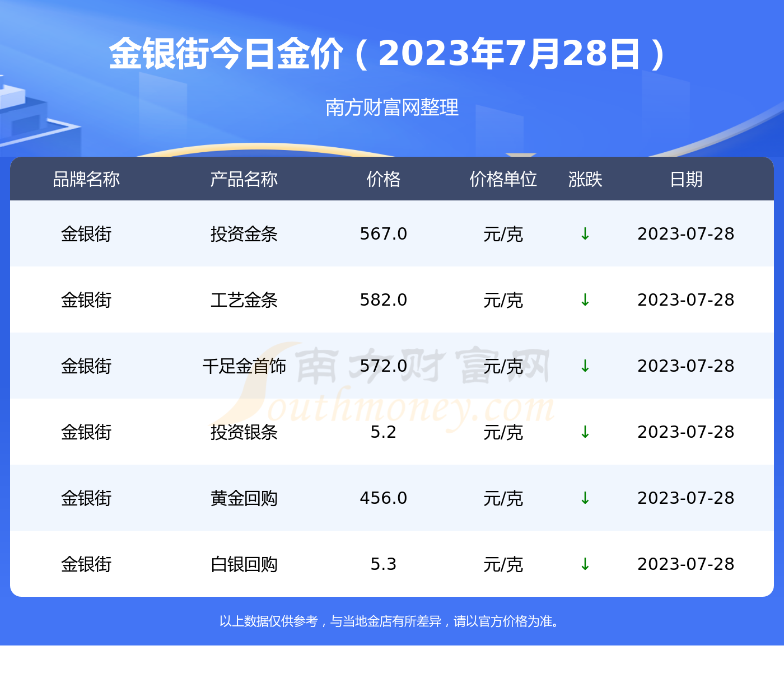
Task: Select the 千足金首饰 product name cell
Action: pos(244,366)
